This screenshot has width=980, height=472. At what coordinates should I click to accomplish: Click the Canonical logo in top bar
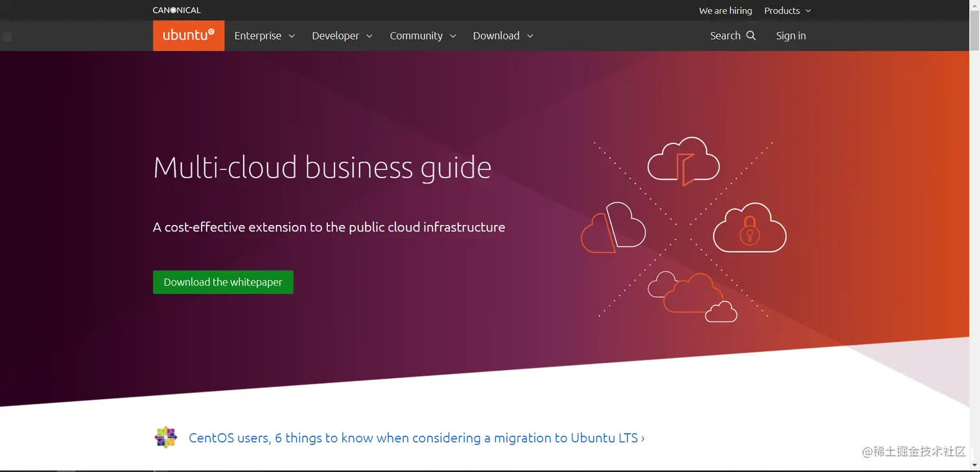[177, 10]
